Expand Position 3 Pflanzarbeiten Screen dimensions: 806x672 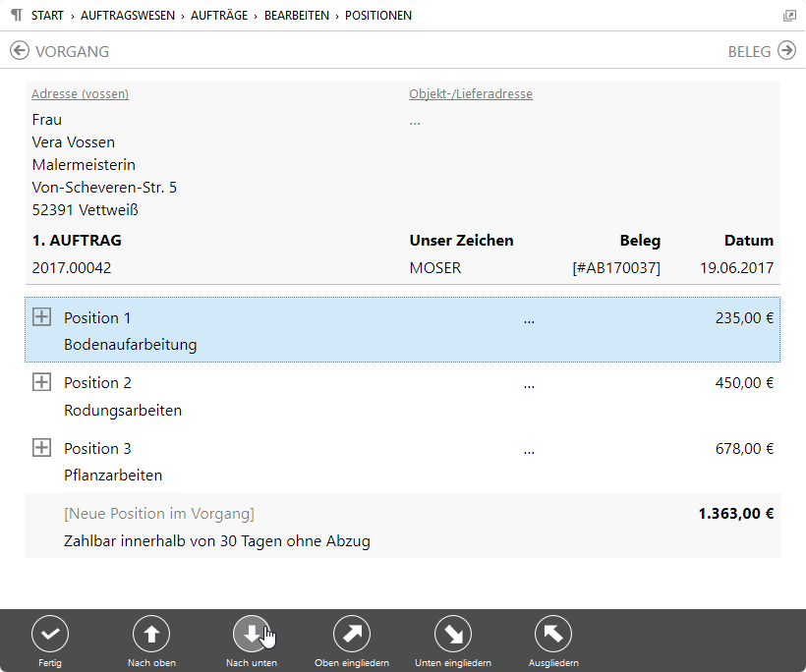pos(41,448)
